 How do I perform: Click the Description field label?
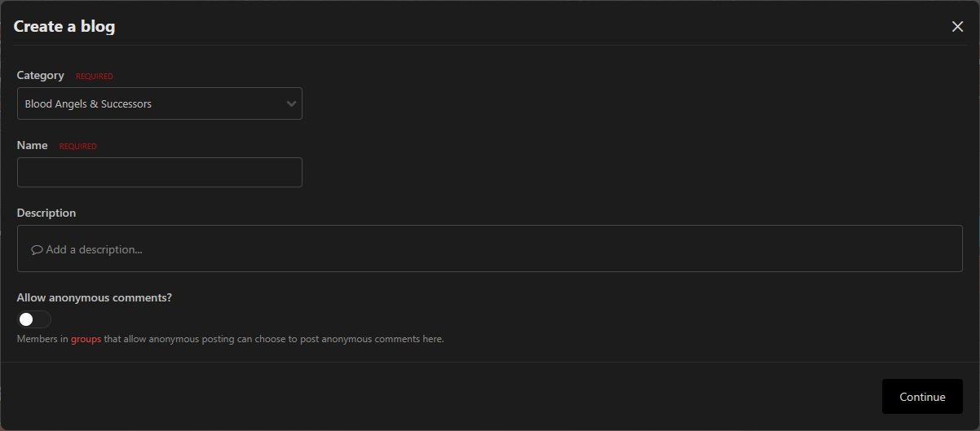click(46, 213)
